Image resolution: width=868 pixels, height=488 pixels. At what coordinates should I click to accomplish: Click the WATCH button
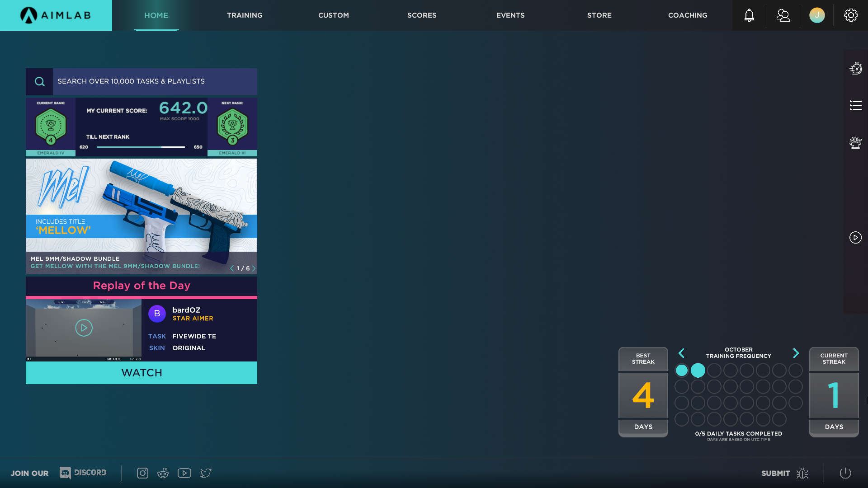click(142, 373)
